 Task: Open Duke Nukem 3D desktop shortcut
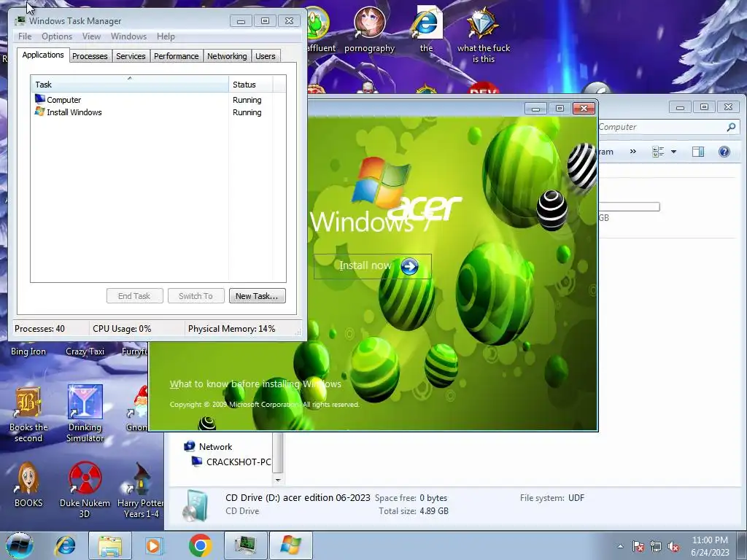(85, 489)
